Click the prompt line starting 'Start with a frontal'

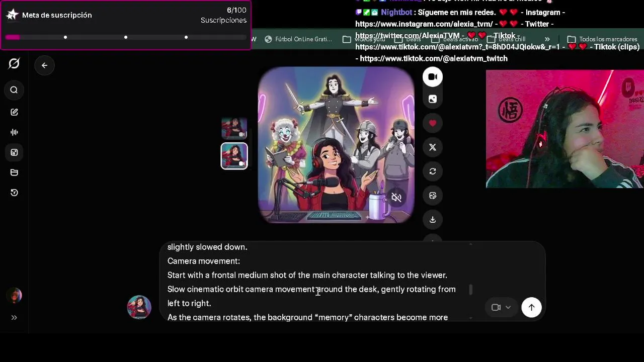(x=307, y=275)
